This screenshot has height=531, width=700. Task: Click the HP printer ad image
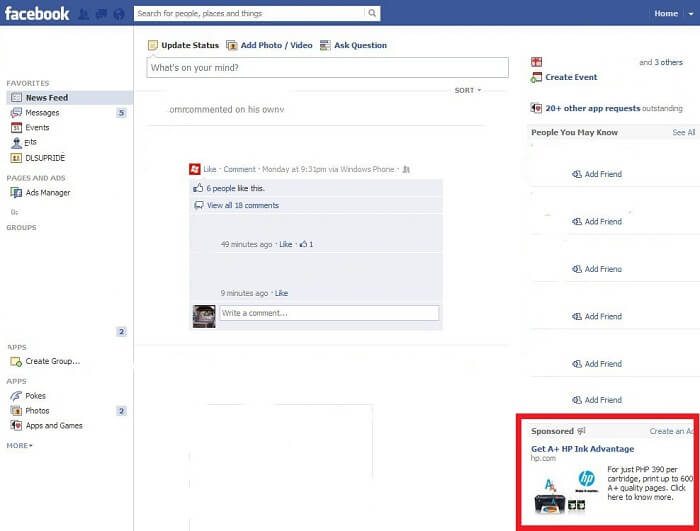coord(567,492)
